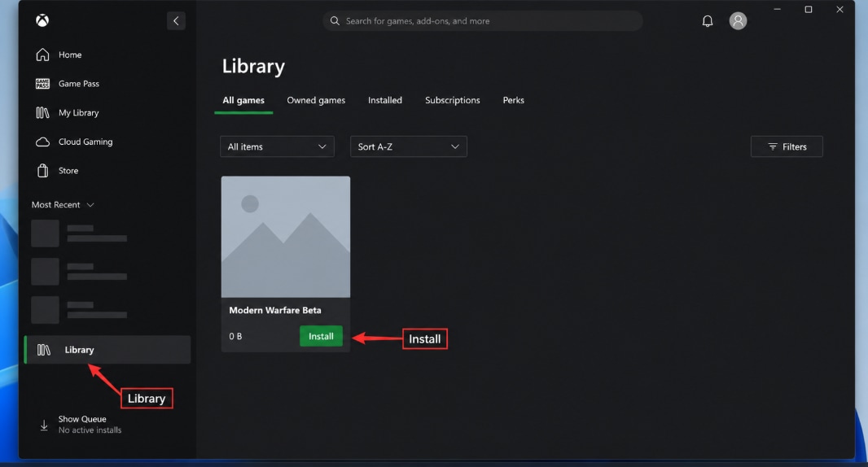Collapse the sidebar with the back chevron
Viewport: 868px width, 467px height.
[x=176, y=21]
